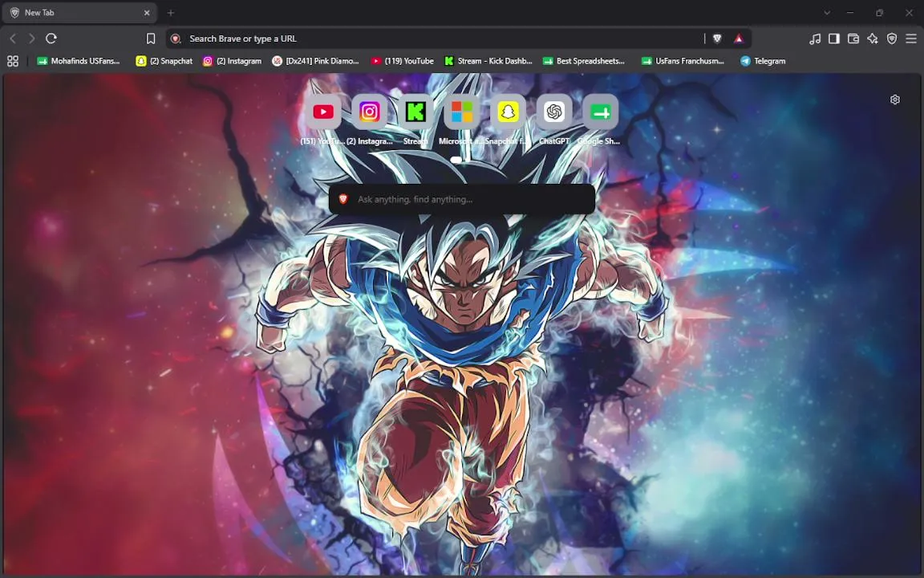Viewport: 924px width, 578px height.
Task: Open UsFans Franchusm... bookmark
Action: point(683,61)
